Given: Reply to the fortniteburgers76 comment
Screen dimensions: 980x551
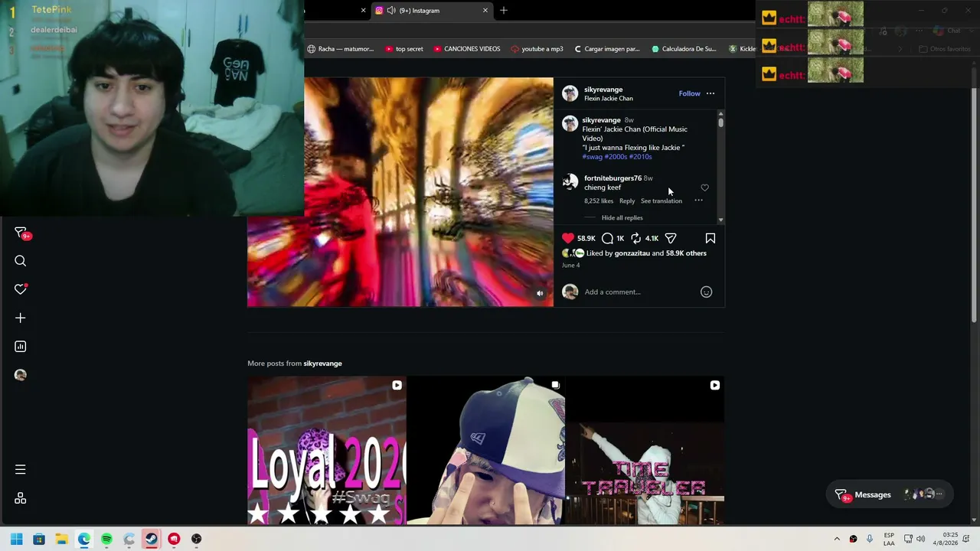Looking at the screenshot, I should pyautogui.click(x=627, y=201).
